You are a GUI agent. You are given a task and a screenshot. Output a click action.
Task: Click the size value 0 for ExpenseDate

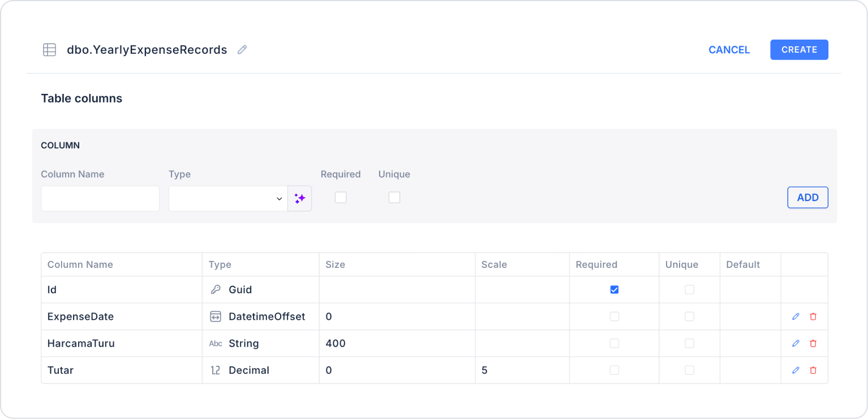[x=329, y=317]
